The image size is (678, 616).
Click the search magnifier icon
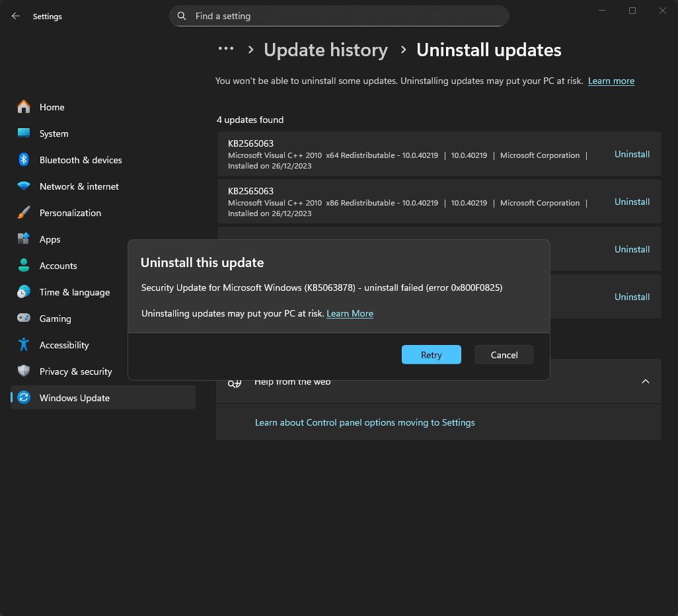pyautogui.click(x=182, y=16)
